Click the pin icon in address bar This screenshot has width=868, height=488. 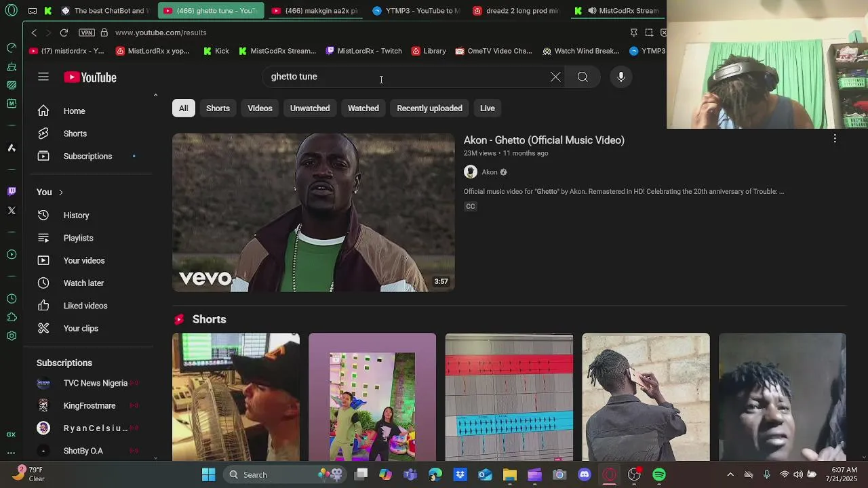[633, 33]
